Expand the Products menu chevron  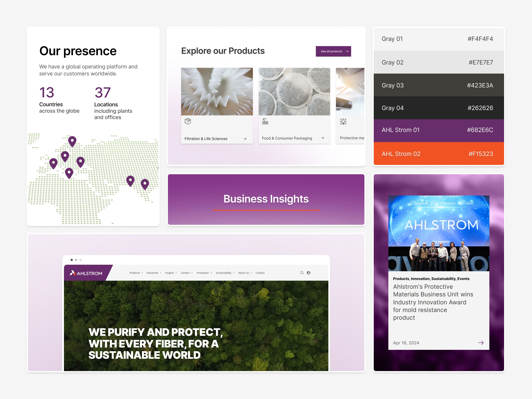[142, 273]
